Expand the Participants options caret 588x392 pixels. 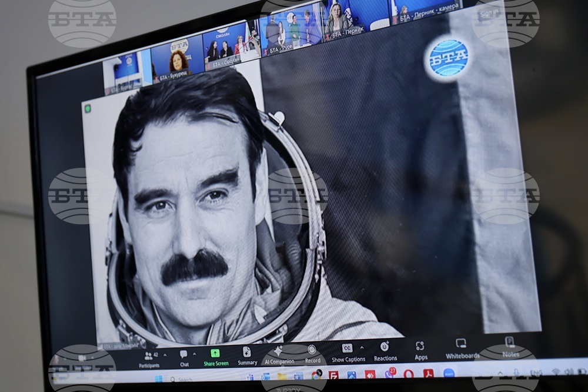point(165,355)
